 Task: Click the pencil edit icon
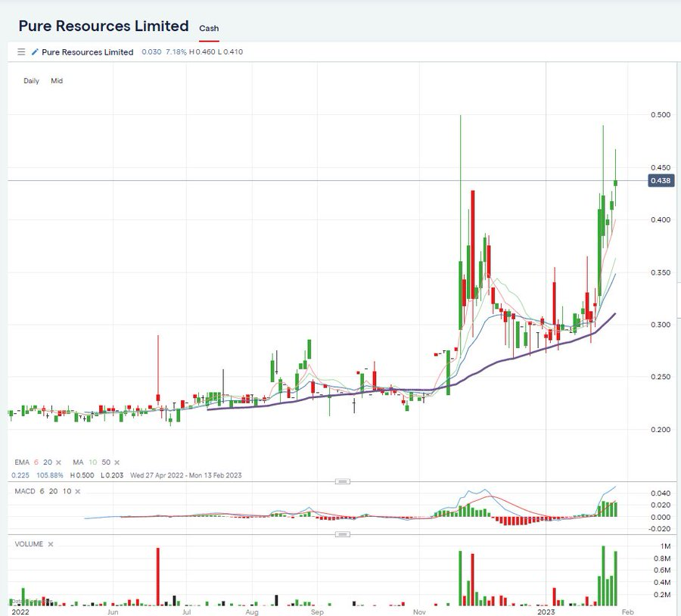point(35,52)
